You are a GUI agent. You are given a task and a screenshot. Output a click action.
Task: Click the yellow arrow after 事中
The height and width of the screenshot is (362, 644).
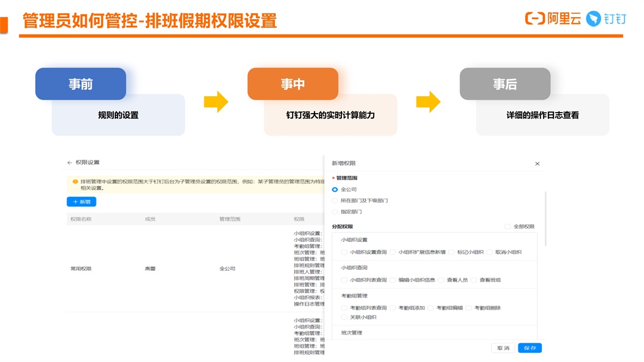[x=428, y=102]
